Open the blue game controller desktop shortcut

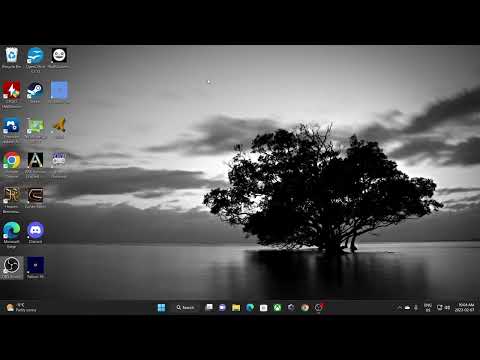[12, 130]
